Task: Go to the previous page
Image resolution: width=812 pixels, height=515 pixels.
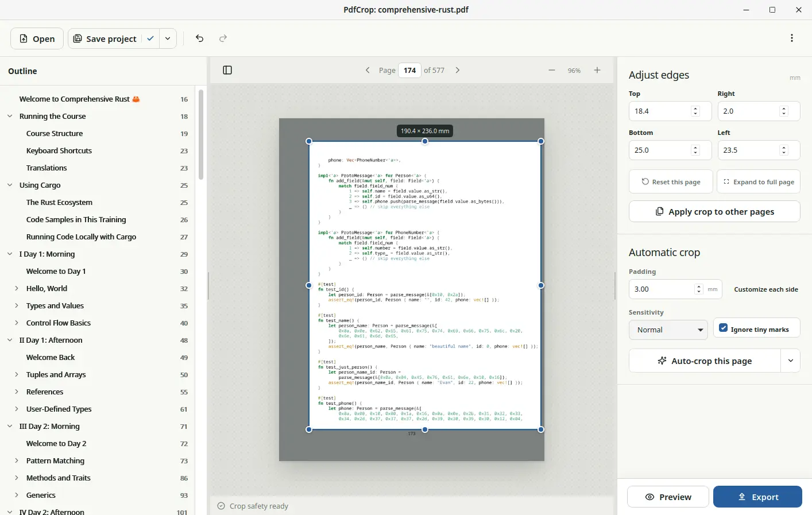Action: (x=368, y=70)
